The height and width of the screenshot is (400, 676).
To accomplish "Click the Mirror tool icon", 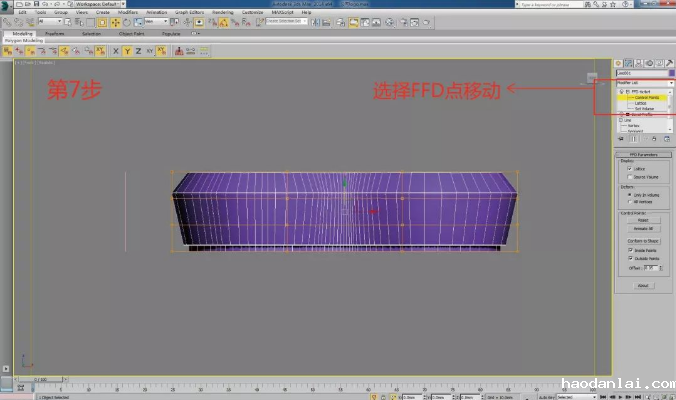I will pyautogui.click(x=316, y=22).
